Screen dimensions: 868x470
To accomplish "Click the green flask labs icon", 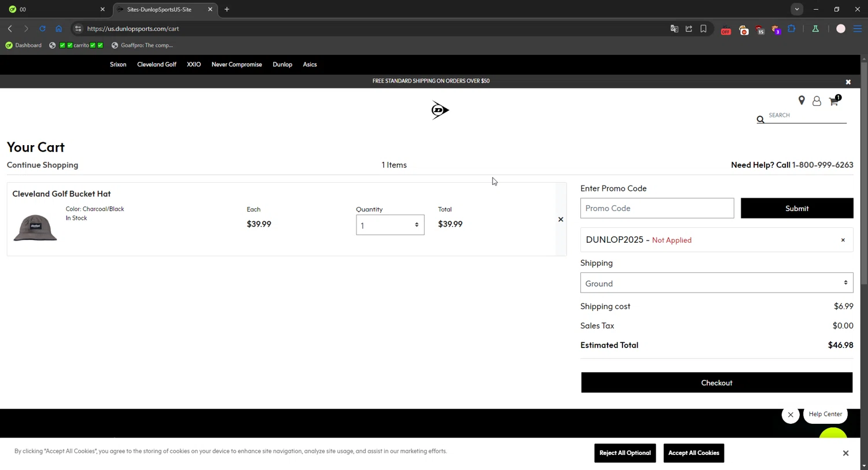I will coord(815,28).
